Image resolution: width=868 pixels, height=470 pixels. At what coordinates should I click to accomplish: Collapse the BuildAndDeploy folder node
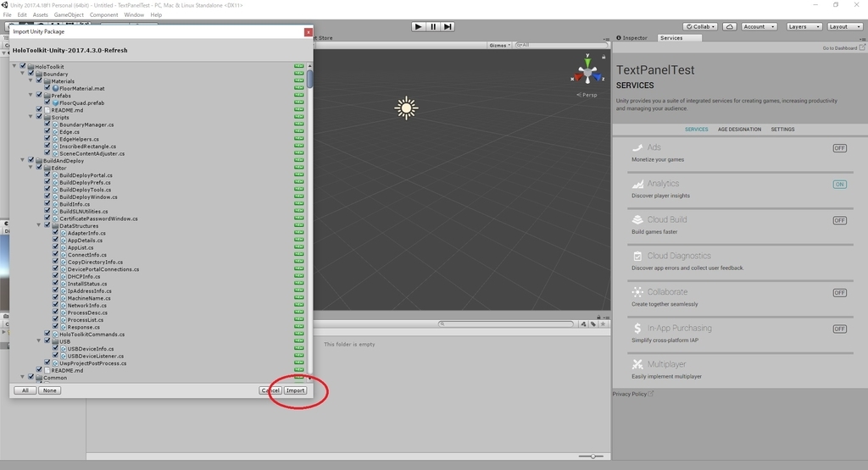tap(23, 160)
